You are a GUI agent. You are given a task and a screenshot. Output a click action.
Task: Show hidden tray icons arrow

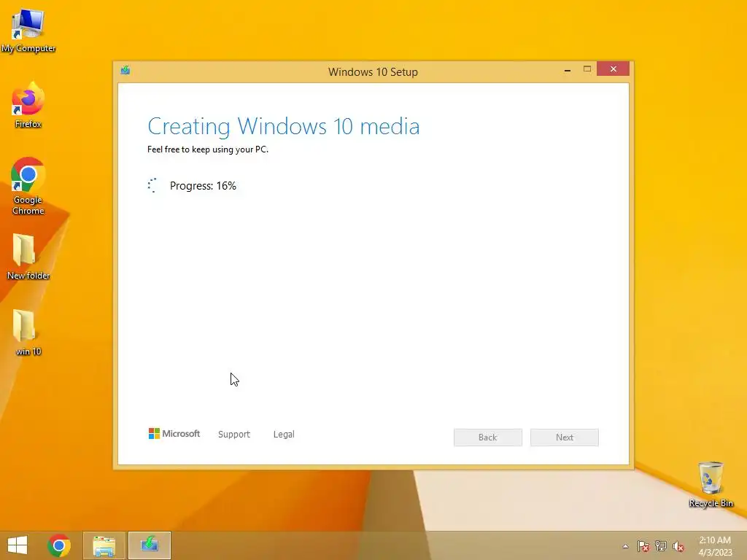(625, 546)
